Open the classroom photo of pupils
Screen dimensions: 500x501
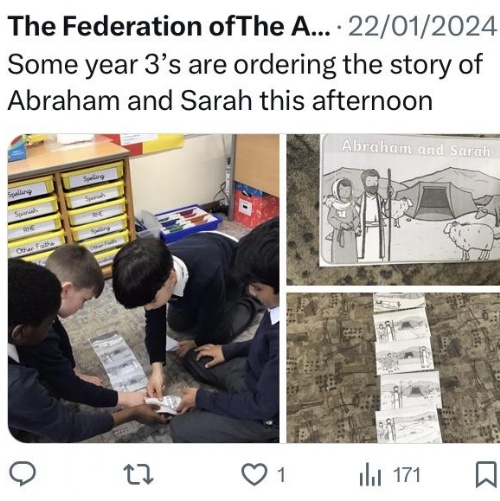[143, 288]
